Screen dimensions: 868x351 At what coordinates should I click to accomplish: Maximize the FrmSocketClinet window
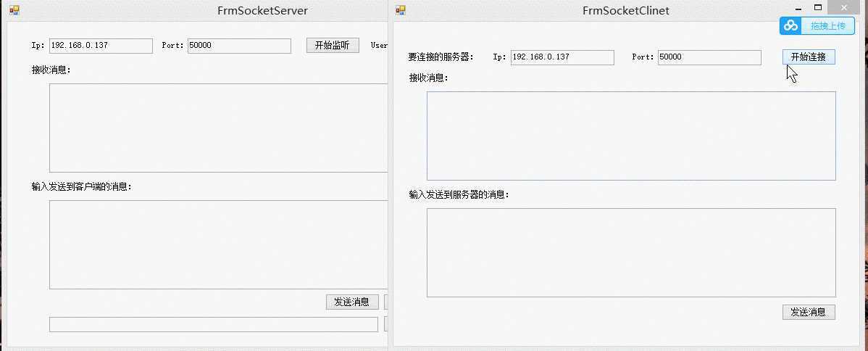(818, 8)
